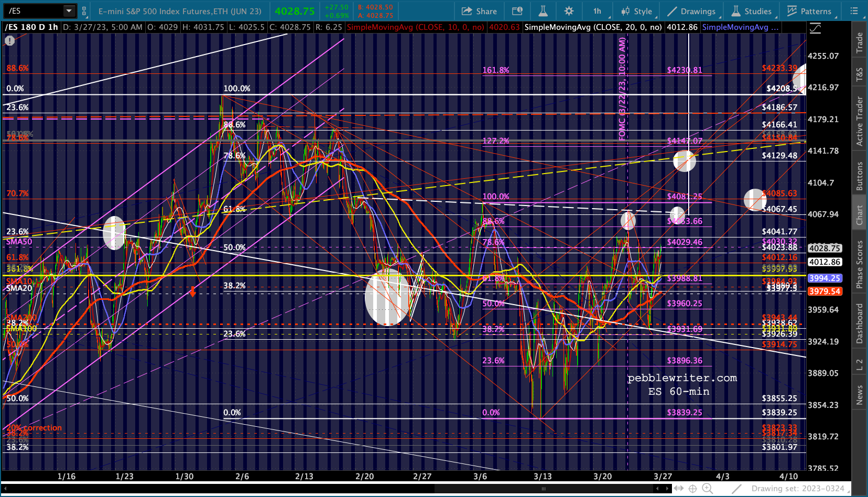Click the horizontal time-axis scrollbar handle
The height and width of the screenshot is (497, 868).
[544, 489]
